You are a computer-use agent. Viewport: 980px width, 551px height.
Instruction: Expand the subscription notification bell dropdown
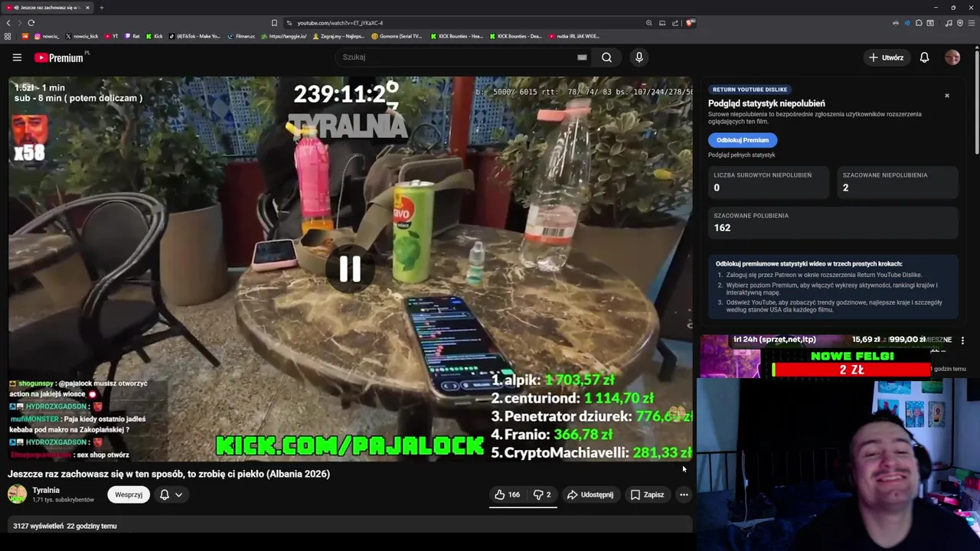[x=171, y=494]
